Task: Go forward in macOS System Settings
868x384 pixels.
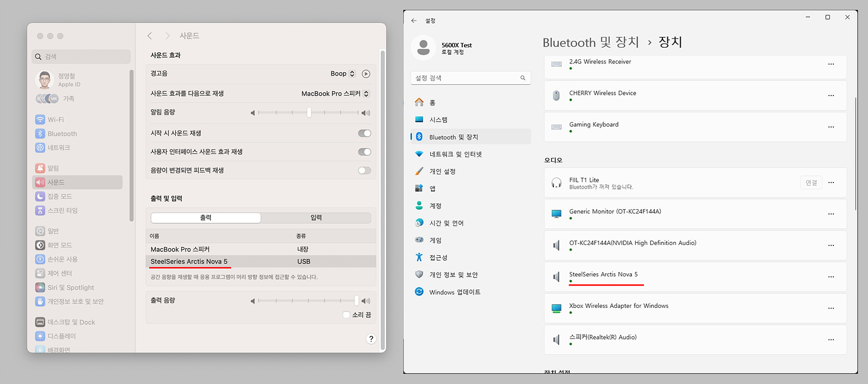Action: 167,36
